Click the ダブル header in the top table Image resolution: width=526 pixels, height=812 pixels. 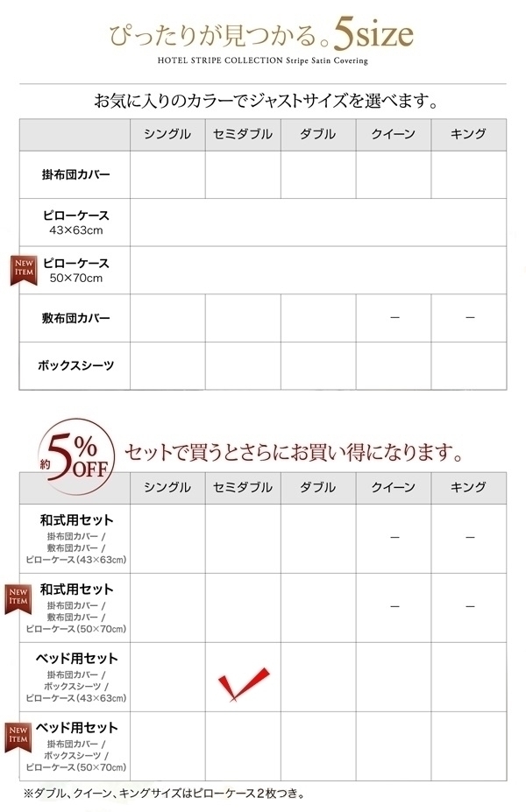(318, 134)
